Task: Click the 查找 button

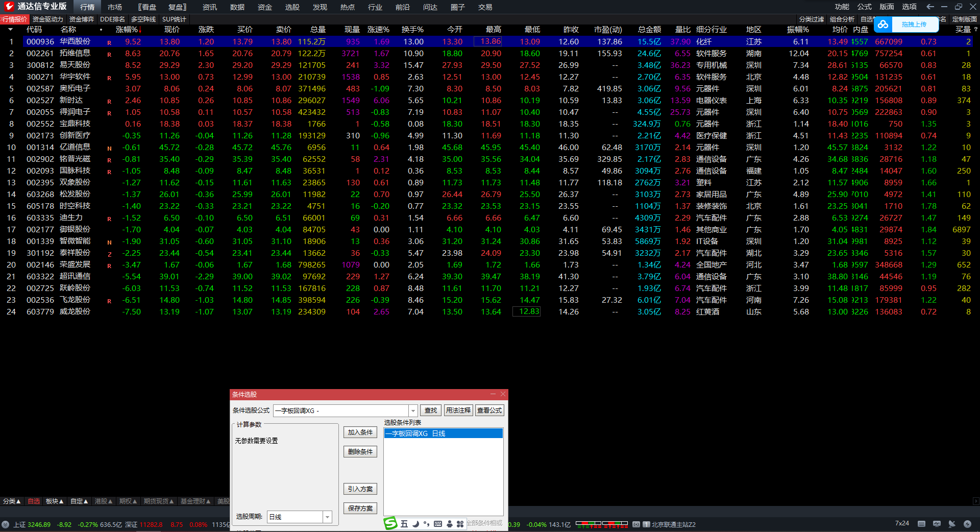Action: pos(431,410)
